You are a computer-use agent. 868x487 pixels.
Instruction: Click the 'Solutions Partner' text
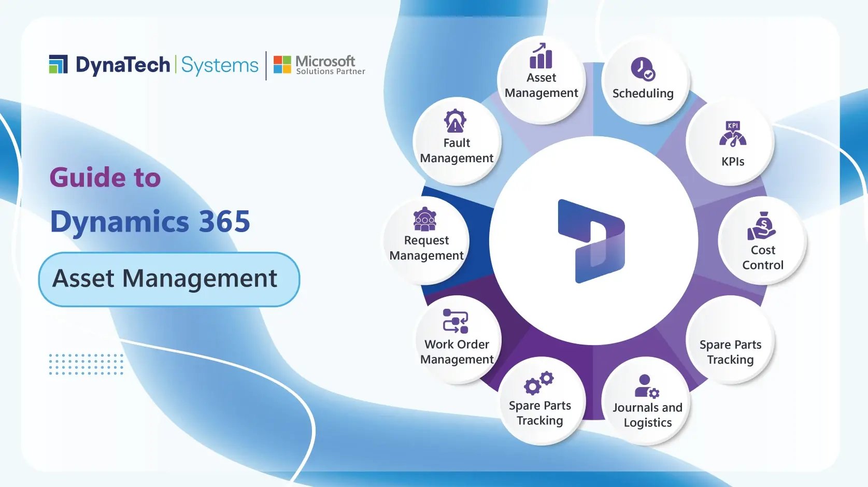331,71
